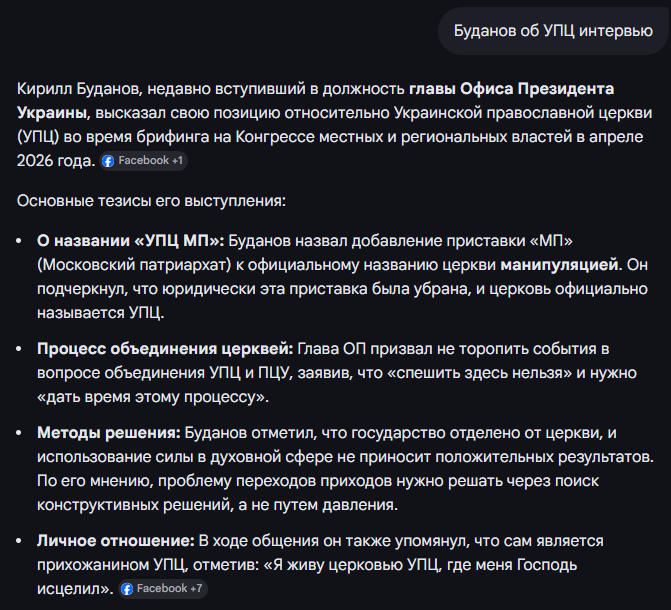Click the bullet point before "Личное отношение"
Viewport: 671px width, 610px height.
pyautogui.click(x=22, y=541)
